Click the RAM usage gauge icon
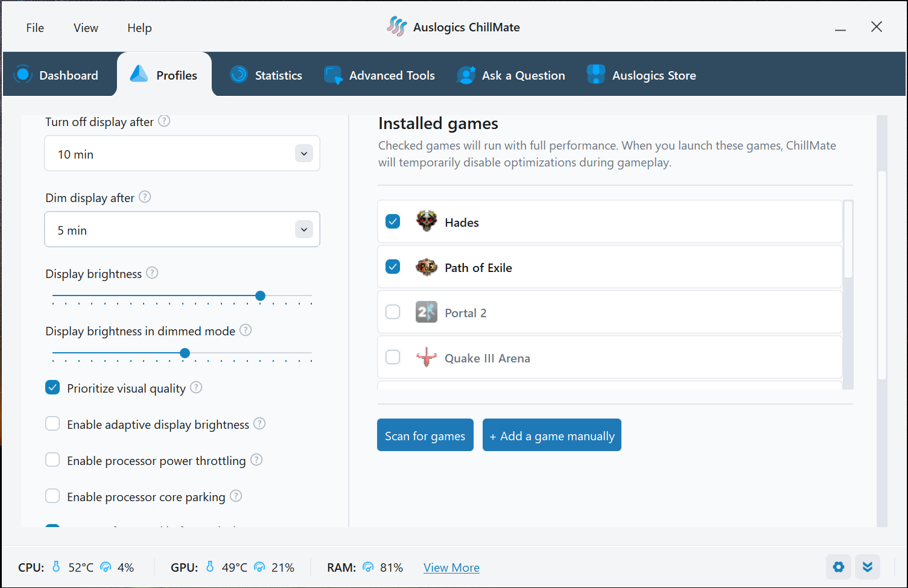 coord(368,567)
